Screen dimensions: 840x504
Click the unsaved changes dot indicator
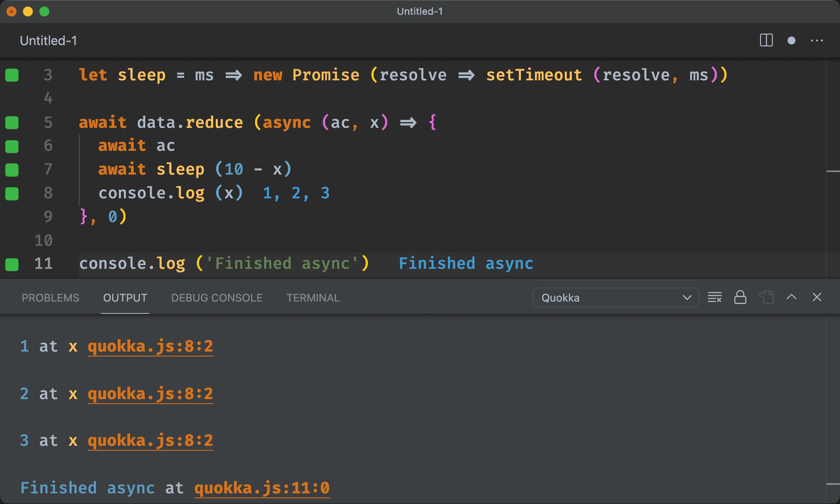791,40
